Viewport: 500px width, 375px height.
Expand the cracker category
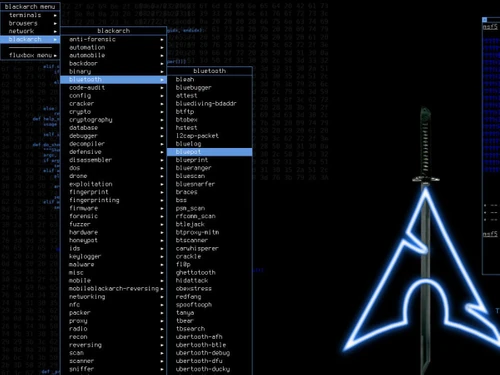pos(113,103)
